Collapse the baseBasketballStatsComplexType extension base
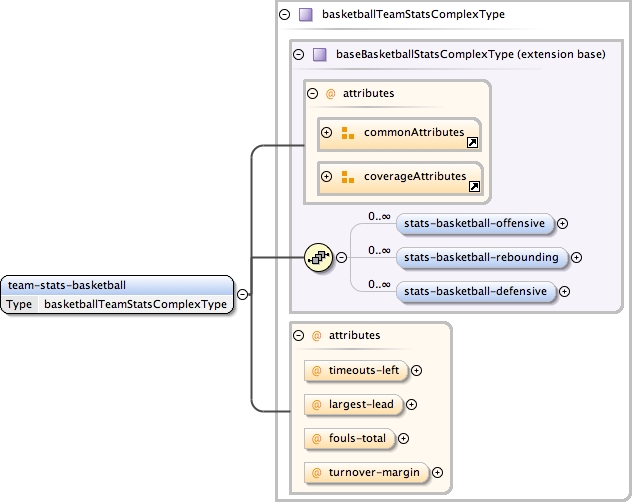 tap(298, 54)
